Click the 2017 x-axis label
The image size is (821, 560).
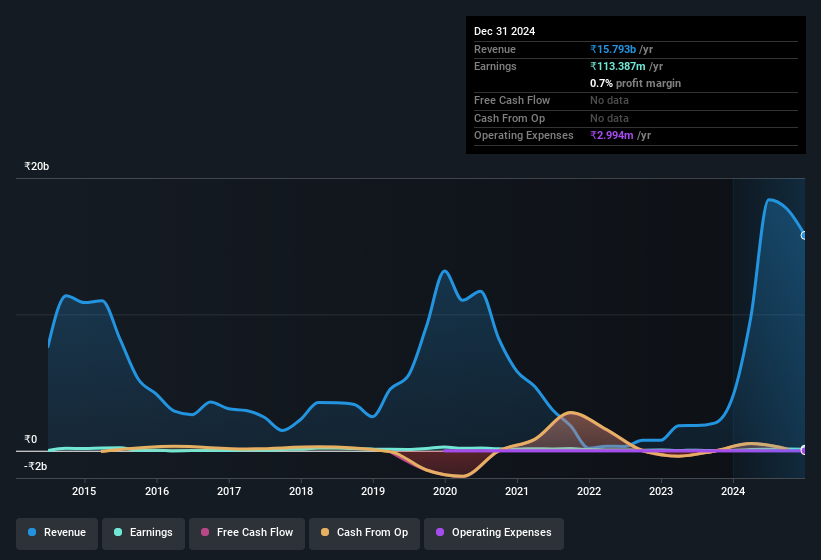229,491
